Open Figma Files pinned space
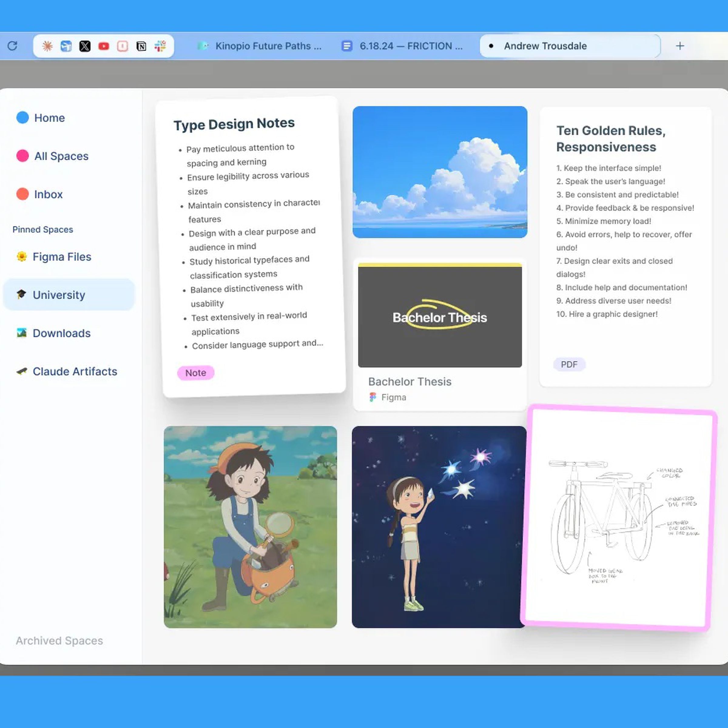The height and width of the screenshot is (728, 728). 69,257
